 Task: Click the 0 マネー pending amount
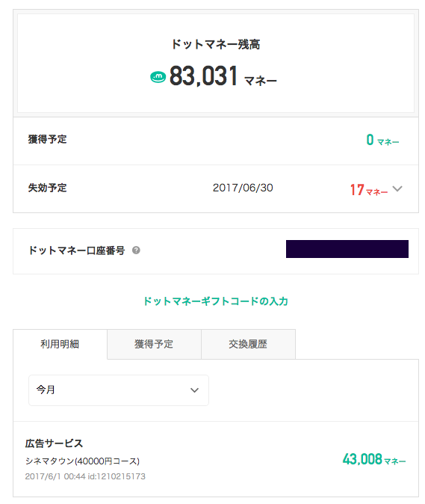pyautogui.click(x=382, y=140)
